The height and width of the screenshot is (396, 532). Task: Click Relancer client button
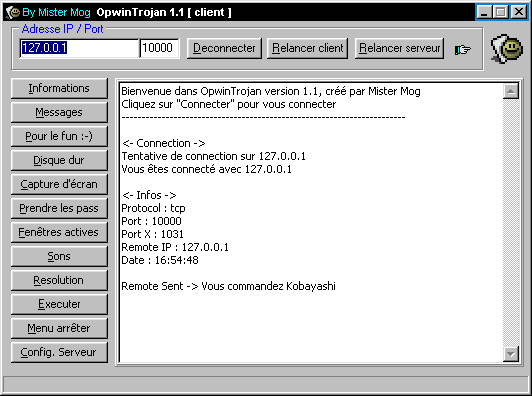click(x=307, y=48)
